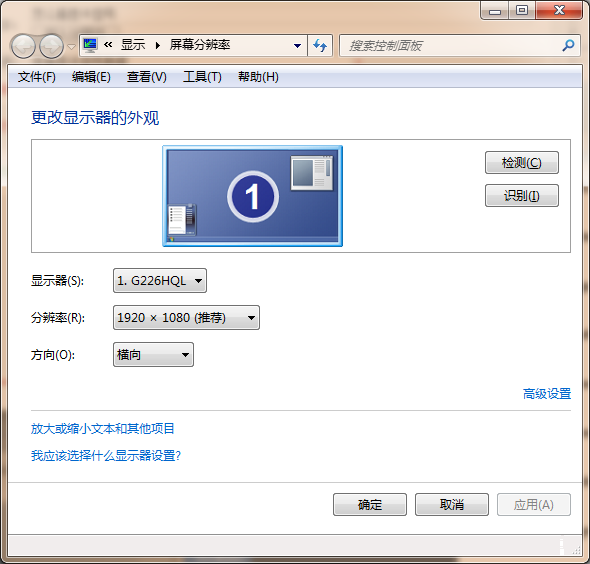
Task: Open the 高级设置 link
Action: tap(547, 394)
